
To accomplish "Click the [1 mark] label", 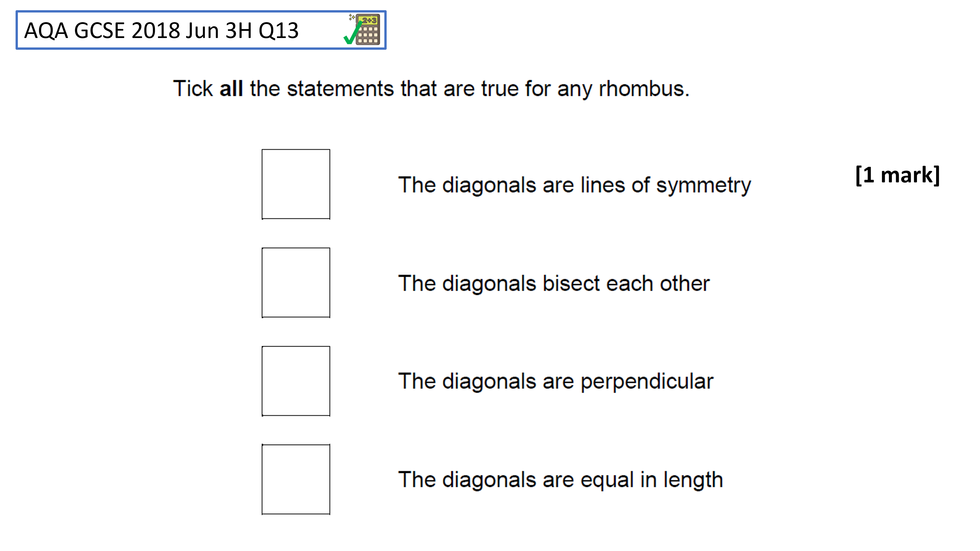I will click(898, 175).
